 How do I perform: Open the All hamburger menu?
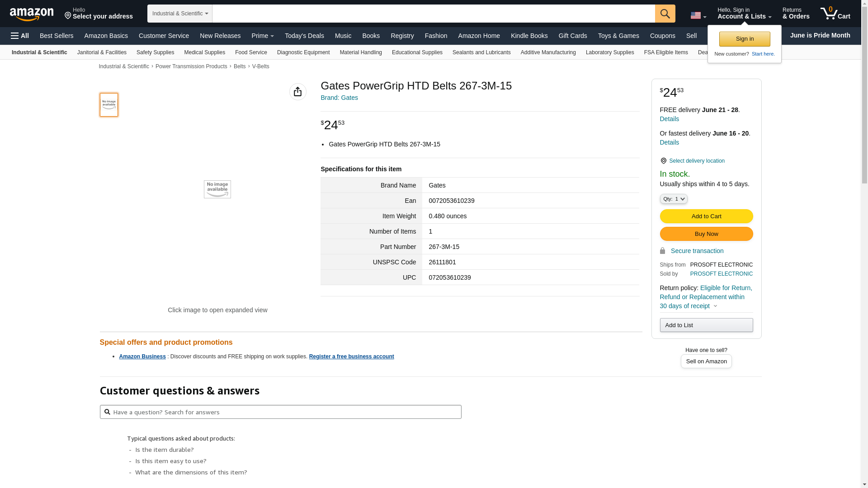coord(20,36)
